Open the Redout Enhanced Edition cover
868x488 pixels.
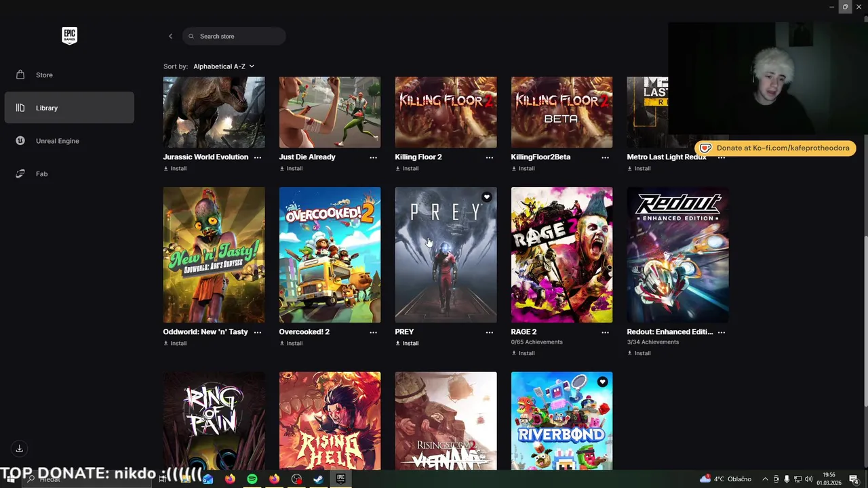click(x=677, y=255)
